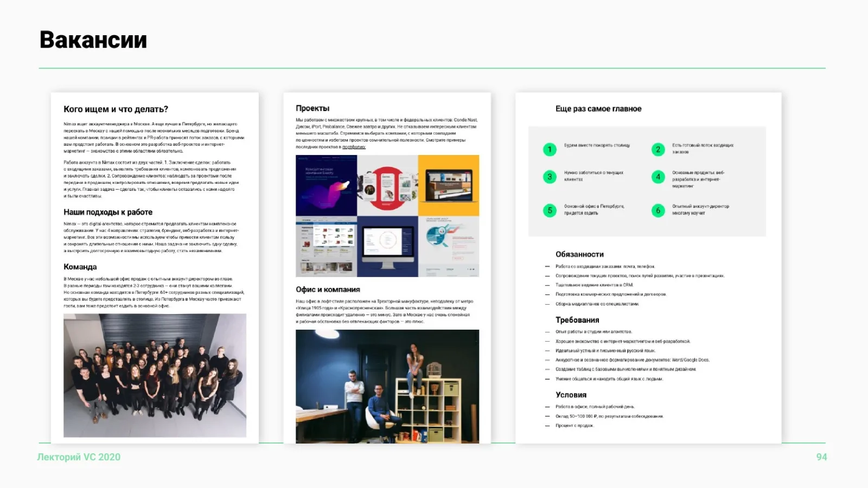Open the портфолио link in Проекты
This screenshot has width=868, height=488.
click(x=354, y=147)
